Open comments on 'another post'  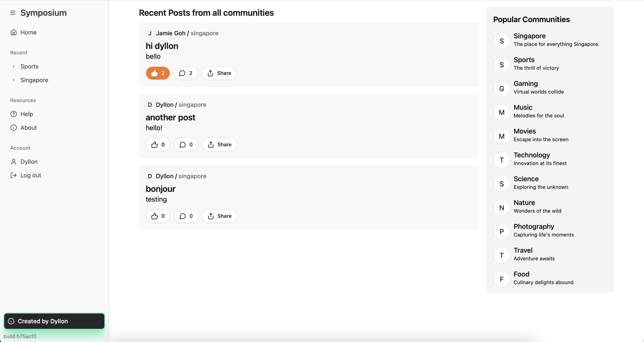tap(186, 145)
